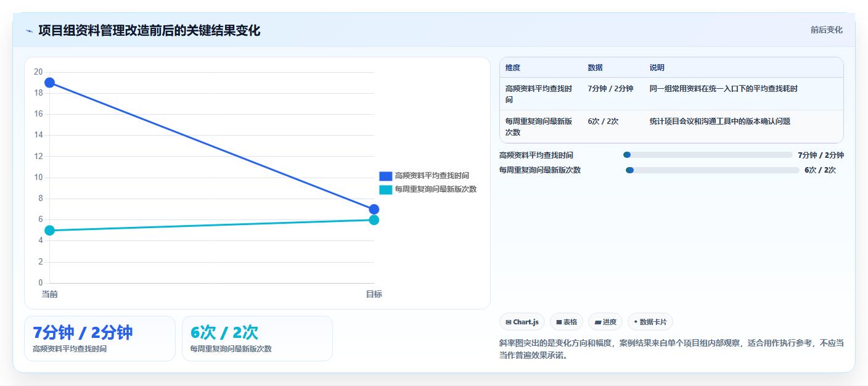
Task: Click the cyan legend swatch for 每周重复询问最新版次数
Action: [386, 189]
